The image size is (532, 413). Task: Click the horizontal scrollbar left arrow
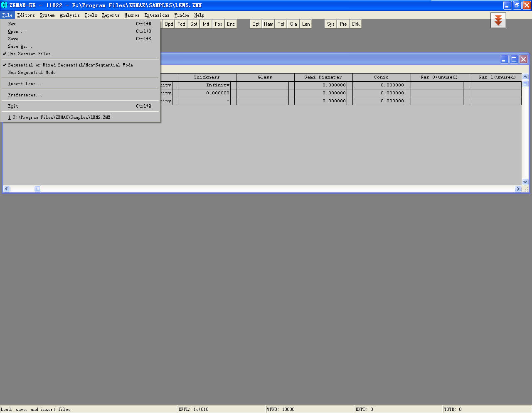point(6,189)
